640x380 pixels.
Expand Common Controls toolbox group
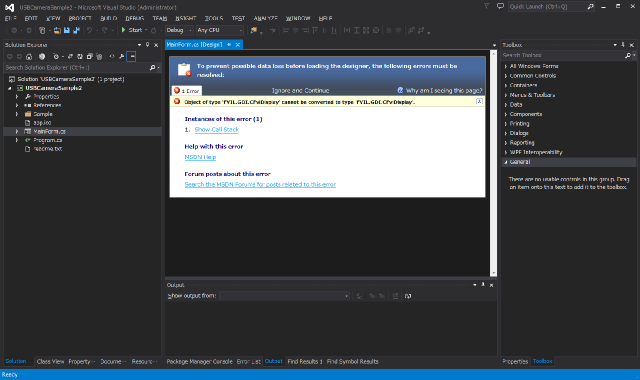506,76
